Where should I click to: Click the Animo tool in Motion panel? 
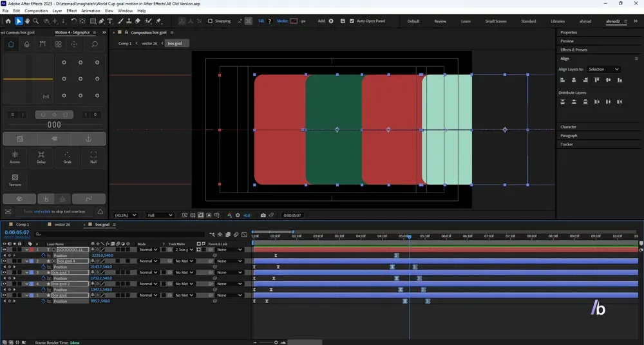tap(15, 157)
